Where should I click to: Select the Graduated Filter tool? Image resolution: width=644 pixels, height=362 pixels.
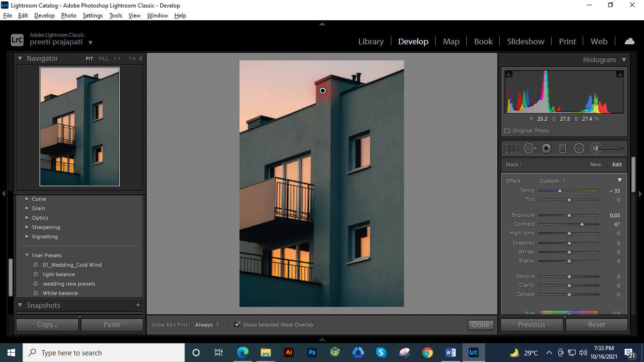point(562,148)
